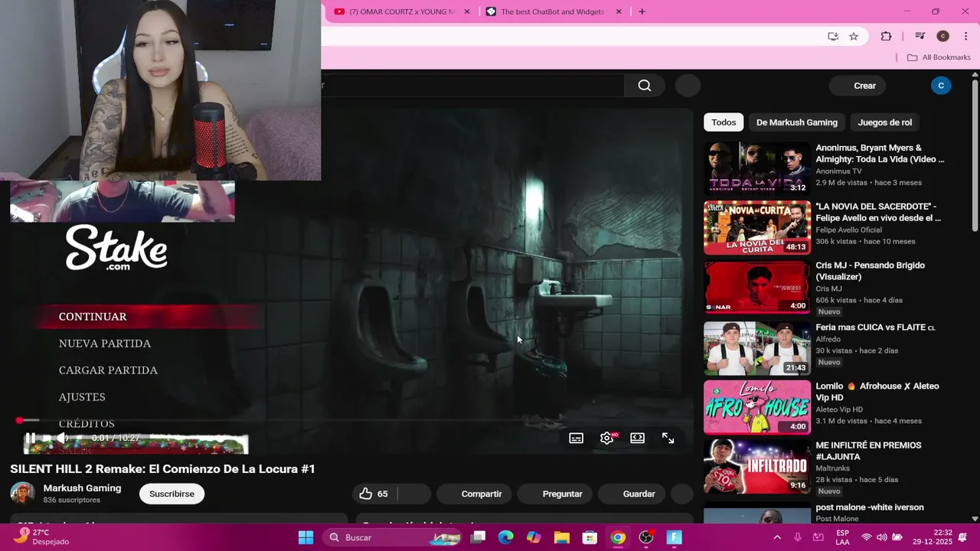This screenshot has height=551, width=980.
Task: Like the video with thumbs-up button
Action: (x=374, y=494)
